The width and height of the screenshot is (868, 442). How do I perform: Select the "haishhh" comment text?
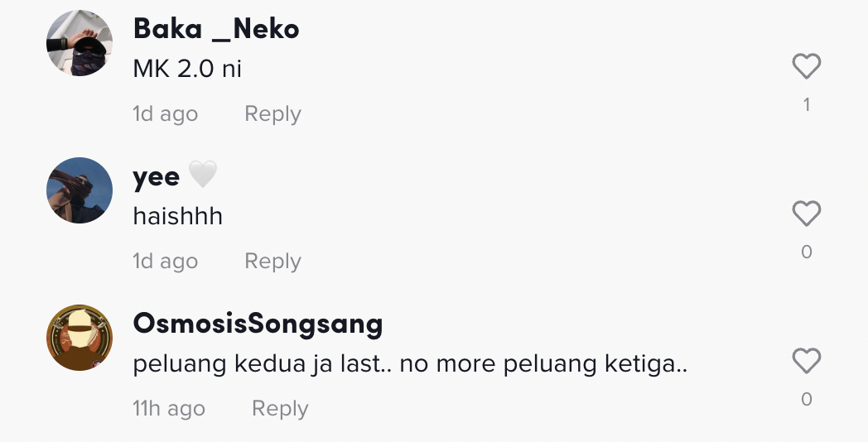click(177, 216)
